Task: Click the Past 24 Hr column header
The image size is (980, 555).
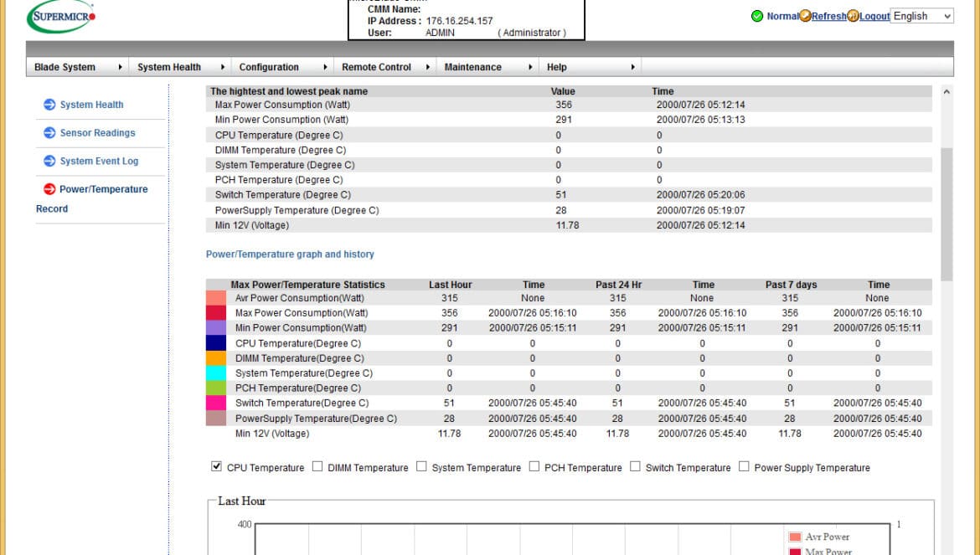Action: point(618,285)
